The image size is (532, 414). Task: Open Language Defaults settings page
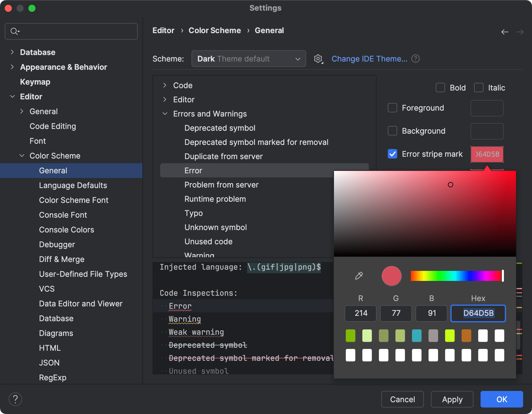tap(73, 185)
